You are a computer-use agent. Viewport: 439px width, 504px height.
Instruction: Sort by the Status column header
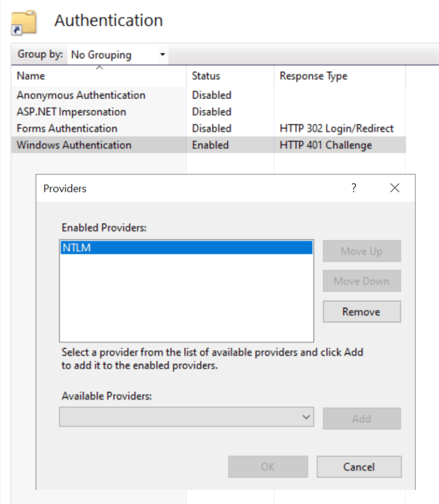(x=230, y=76)
